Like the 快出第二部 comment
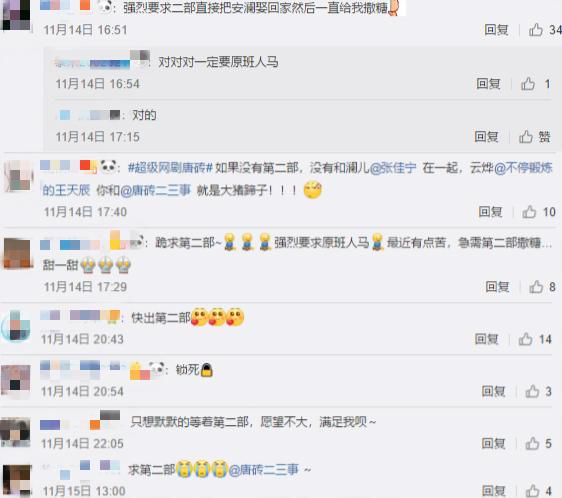562x498 pixels. coord(525,339)
